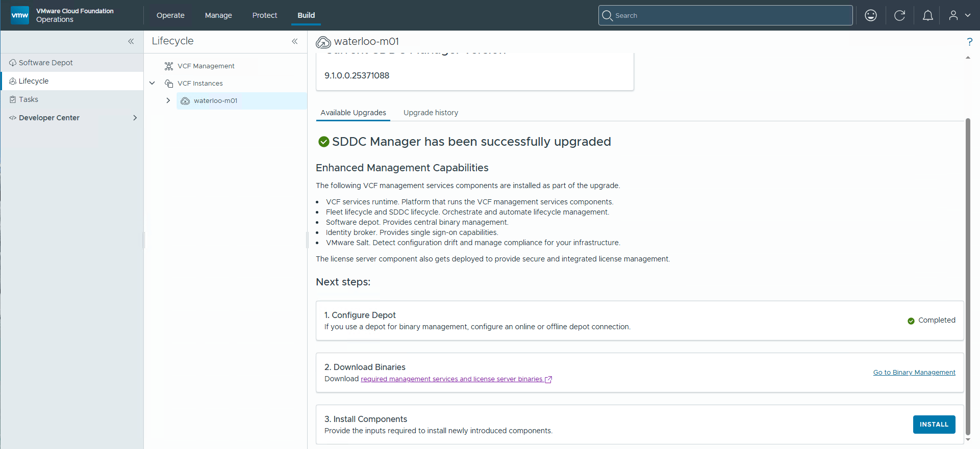
Task: Click the 'Enhanced Management Capabilities' heading
Action: (x=402, y=168)
